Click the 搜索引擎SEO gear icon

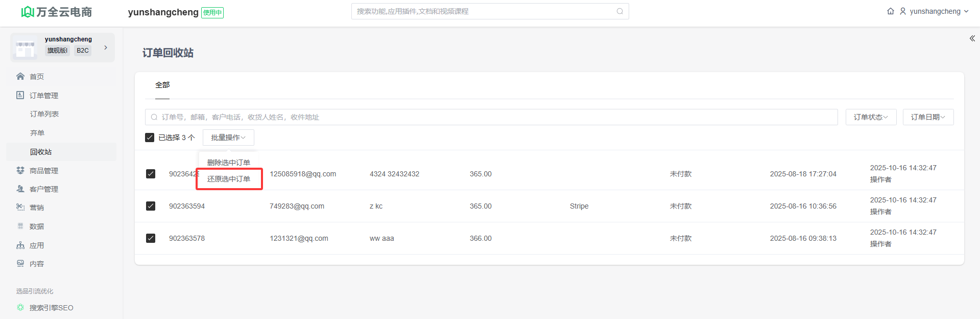(x=20, y=307)
